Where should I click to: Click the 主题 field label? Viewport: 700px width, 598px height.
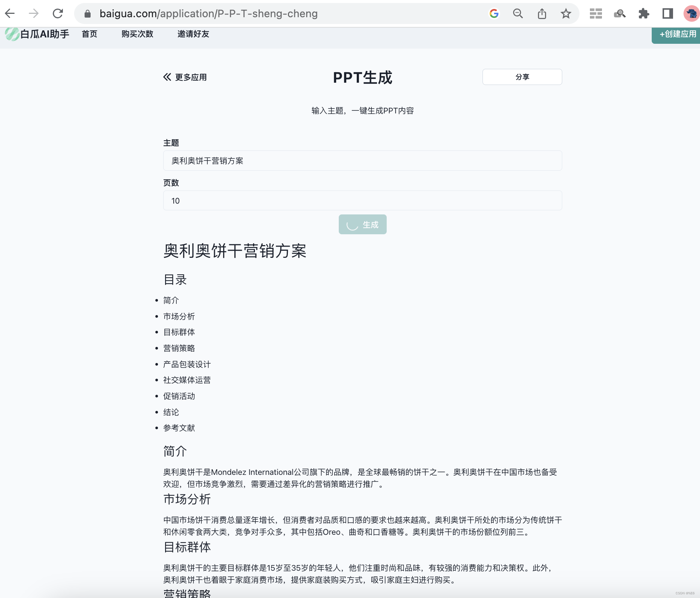[x=171, y=143]
